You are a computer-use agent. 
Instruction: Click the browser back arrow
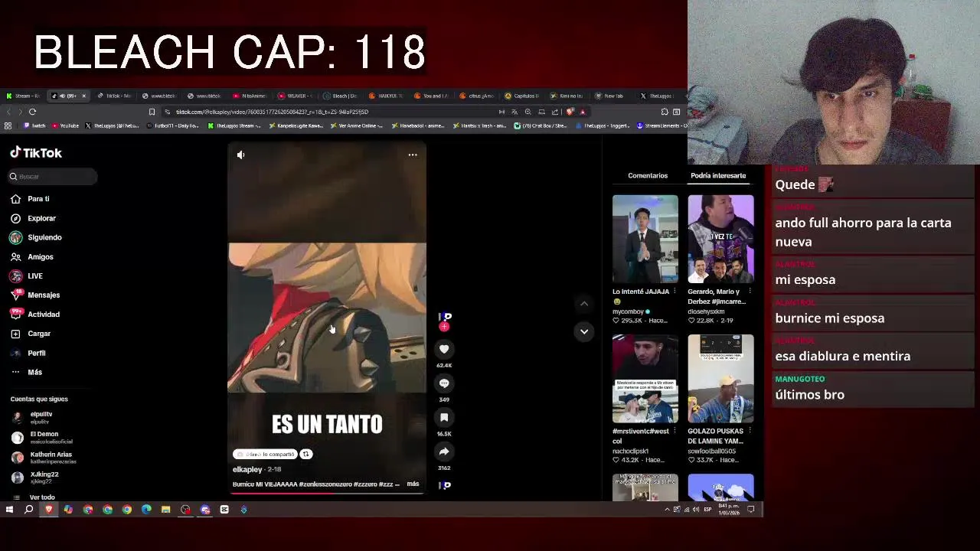coord(8,112)
